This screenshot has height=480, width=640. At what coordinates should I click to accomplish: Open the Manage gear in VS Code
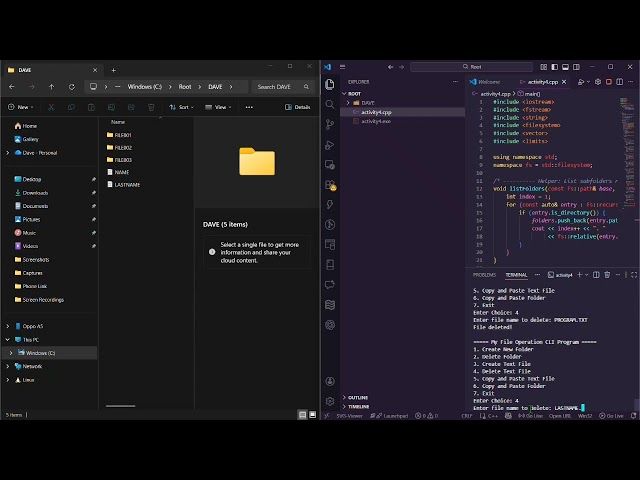click(330, 401)
